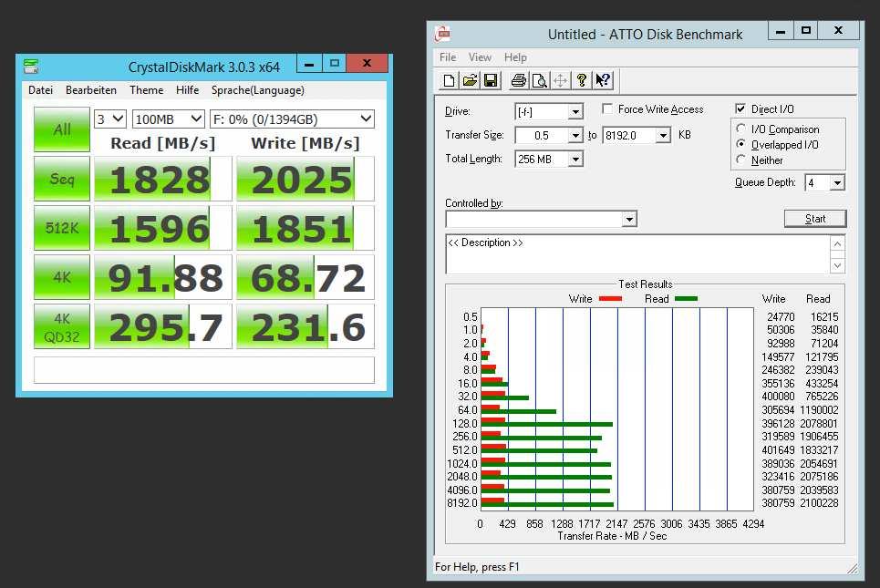The image size is (880, 588).
Task: Open the ATTO View menu
Action: pos(480,57)
